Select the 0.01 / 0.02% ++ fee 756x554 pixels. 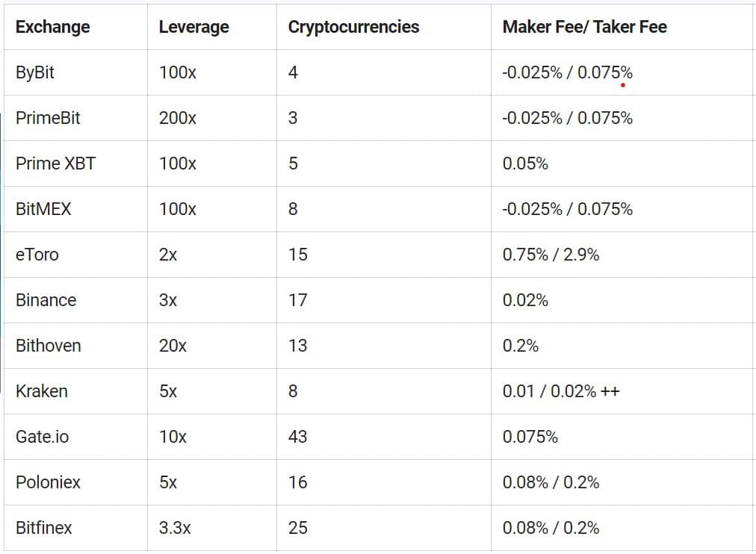coord(560,392)
